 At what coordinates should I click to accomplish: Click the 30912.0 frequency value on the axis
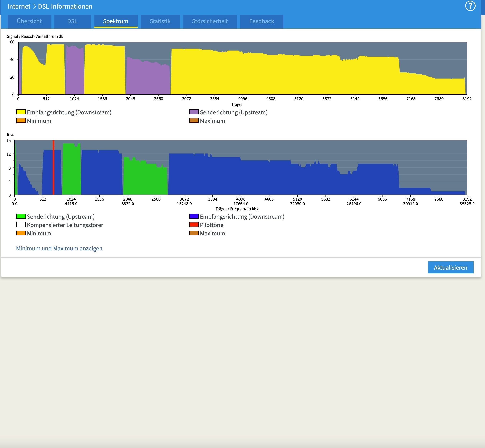(x=411, y=204)
